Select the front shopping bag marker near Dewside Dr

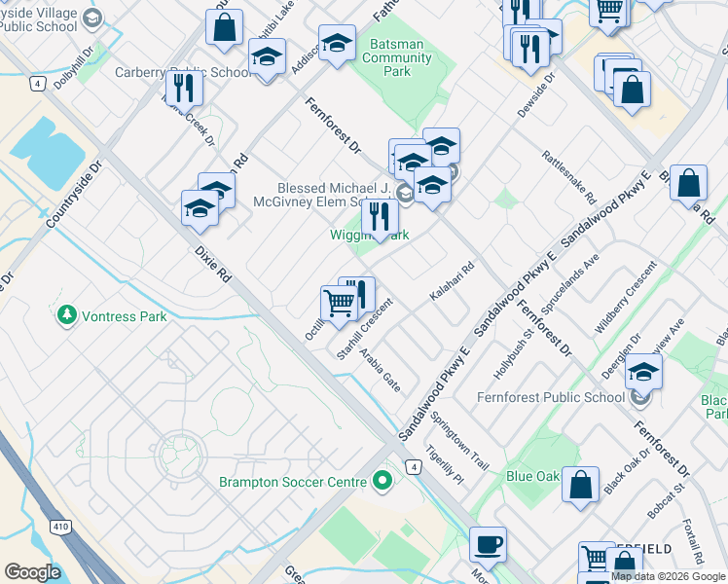(x=632, y=91)
